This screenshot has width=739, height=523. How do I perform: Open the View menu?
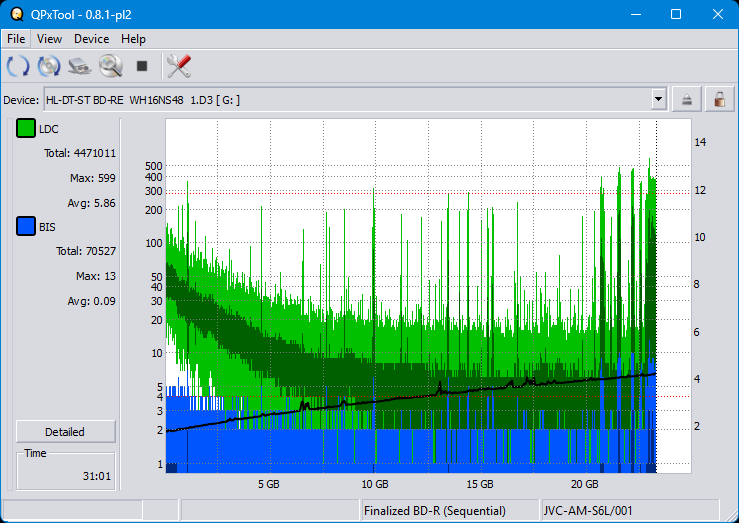(49, 39)
